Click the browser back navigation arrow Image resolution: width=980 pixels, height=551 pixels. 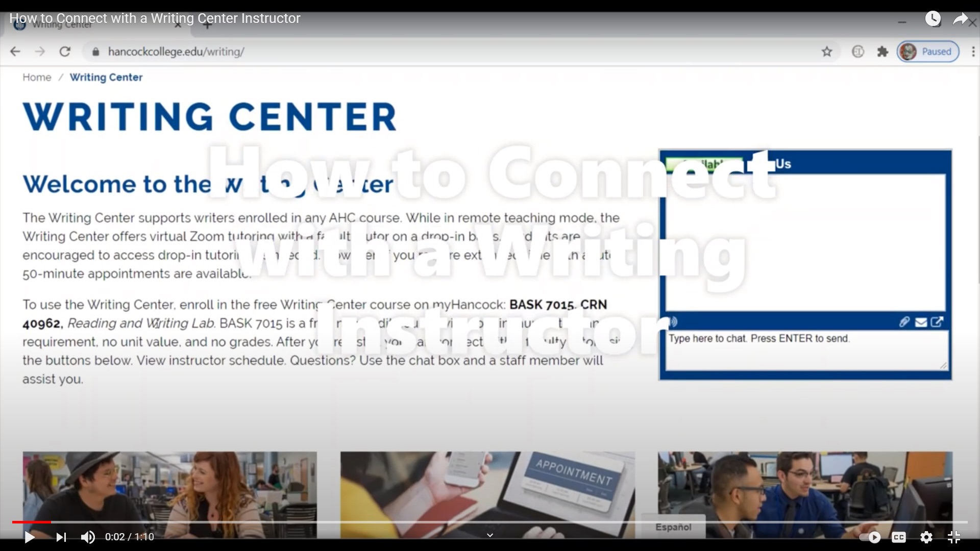point(16,51)
